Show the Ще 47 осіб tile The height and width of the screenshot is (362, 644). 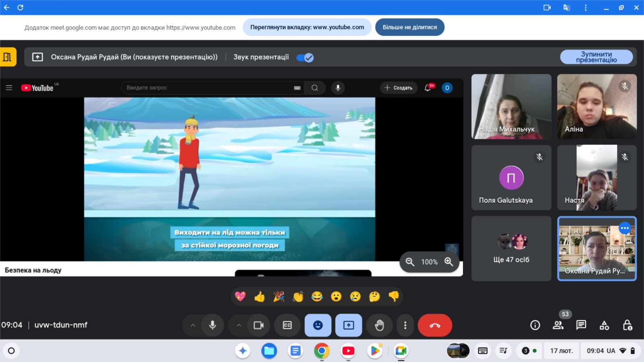(x=511, y=249)
